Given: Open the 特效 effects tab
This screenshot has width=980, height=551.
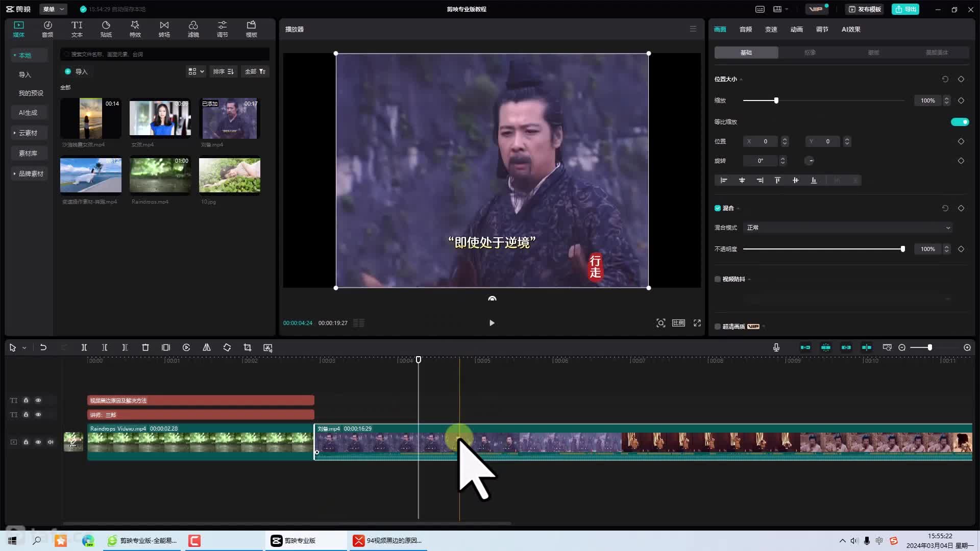Looking at the screenshot, I should point(135,29).
